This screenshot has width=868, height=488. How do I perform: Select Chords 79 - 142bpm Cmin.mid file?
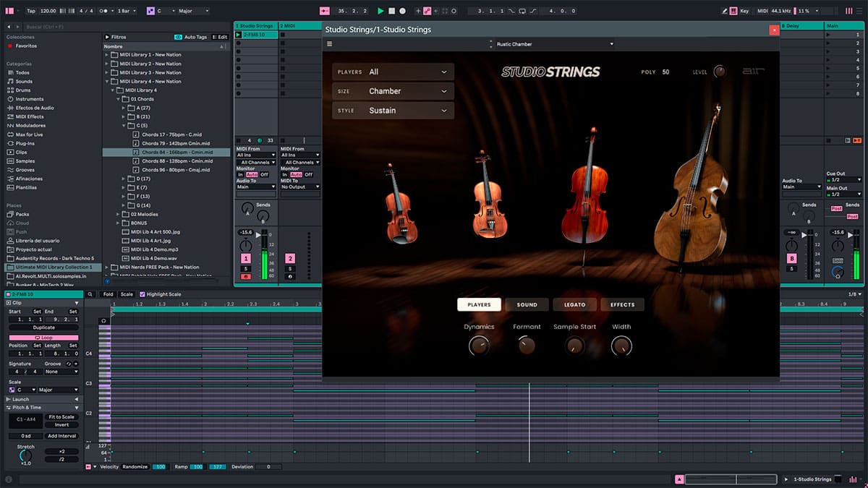pos(177,143)
